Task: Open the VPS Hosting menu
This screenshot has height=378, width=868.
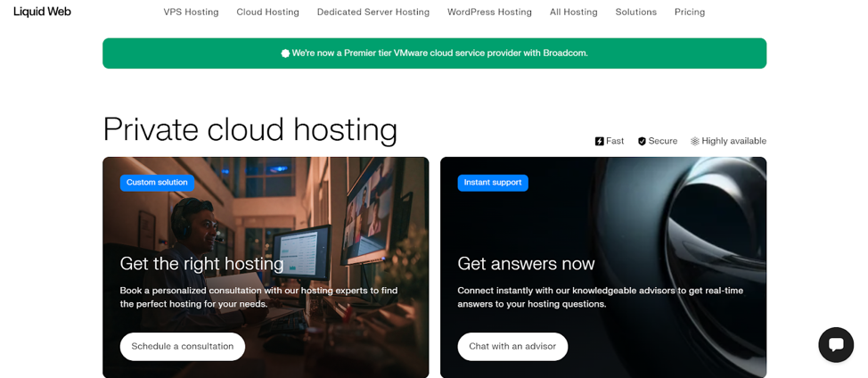Action: point(191,12)
